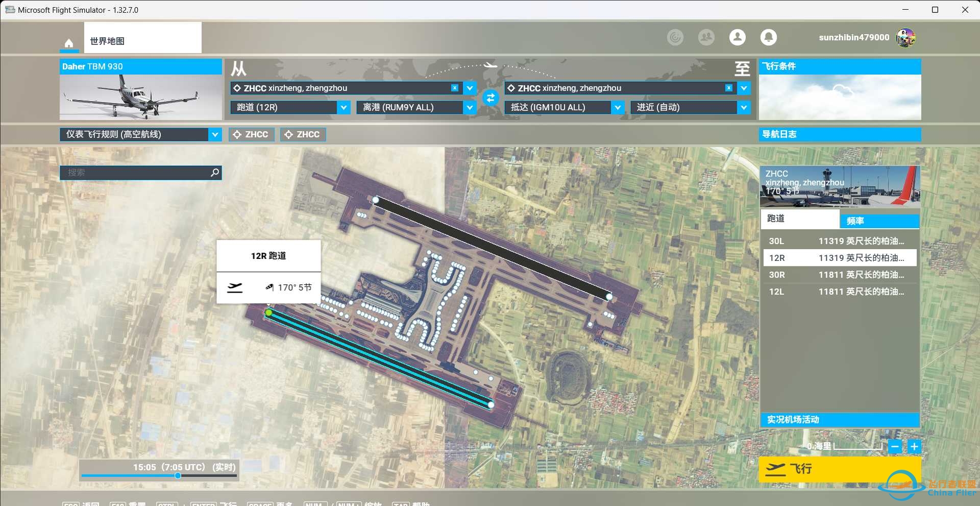Open the user profile icon
The width and height of the screenshot is (980, 506).
click(738, 37)
